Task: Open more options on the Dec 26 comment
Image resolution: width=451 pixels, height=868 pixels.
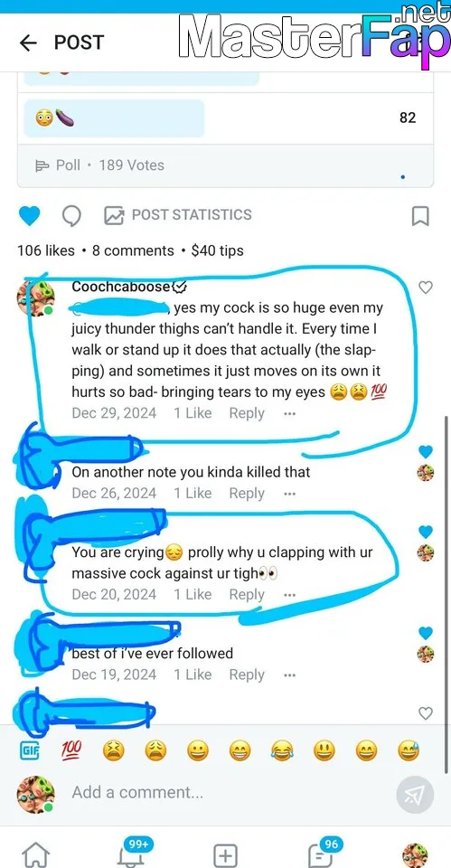Action: click(x=289, y=494)
